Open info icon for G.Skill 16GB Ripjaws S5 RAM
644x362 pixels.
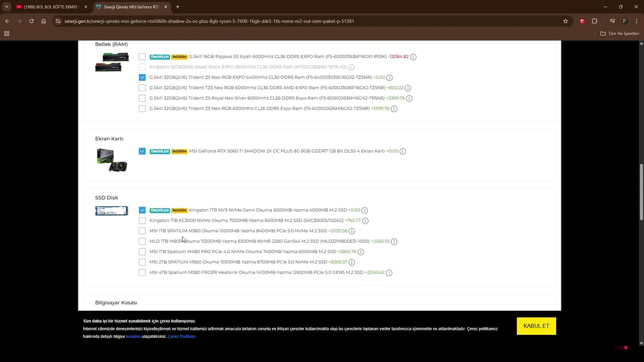(413, 57)
